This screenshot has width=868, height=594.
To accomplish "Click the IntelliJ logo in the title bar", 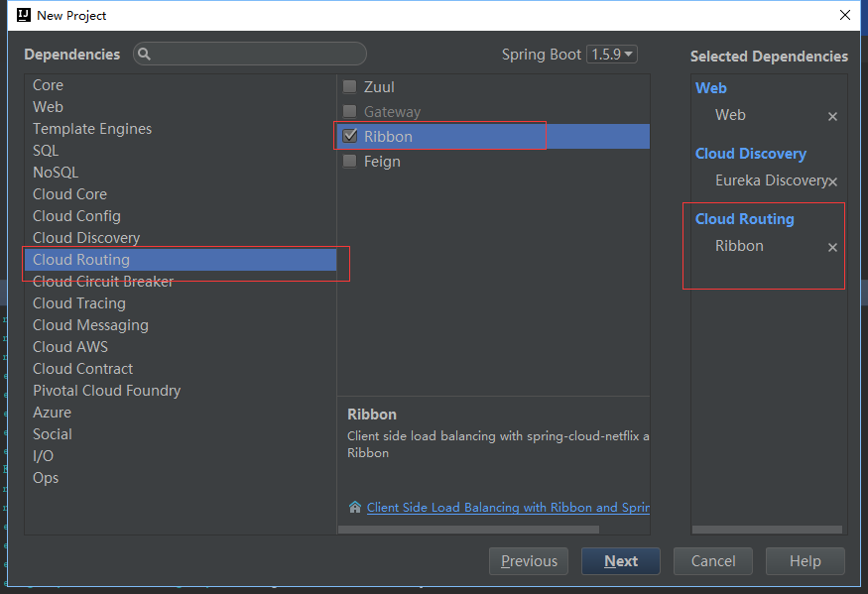I will 23,15.
